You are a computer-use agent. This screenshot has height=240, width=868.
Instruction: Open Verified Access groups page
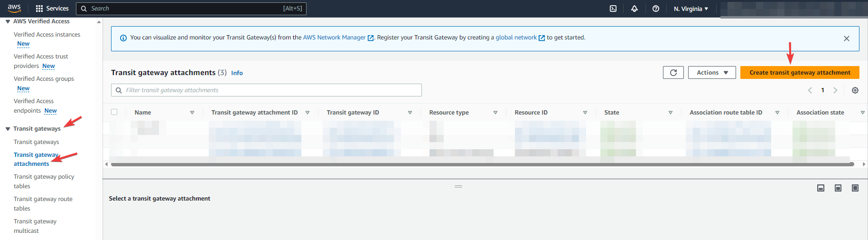point(44,79)
